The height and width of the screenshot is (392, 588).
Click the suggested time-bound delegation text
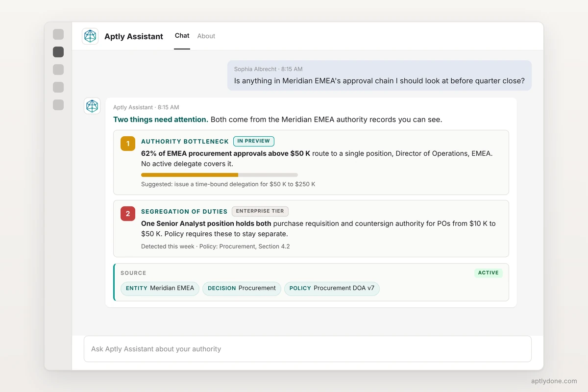tap(228, 184)
